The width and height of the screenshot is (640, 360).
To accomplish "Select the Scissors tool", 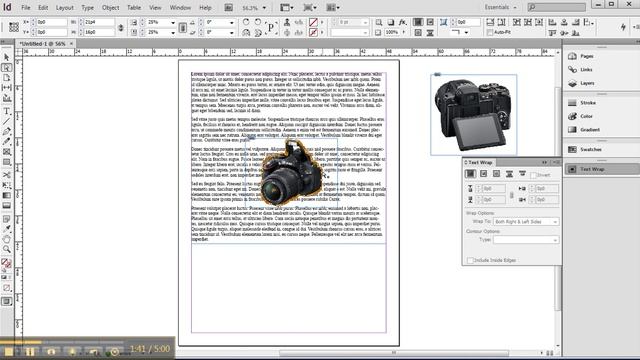I will coord(7,175).
